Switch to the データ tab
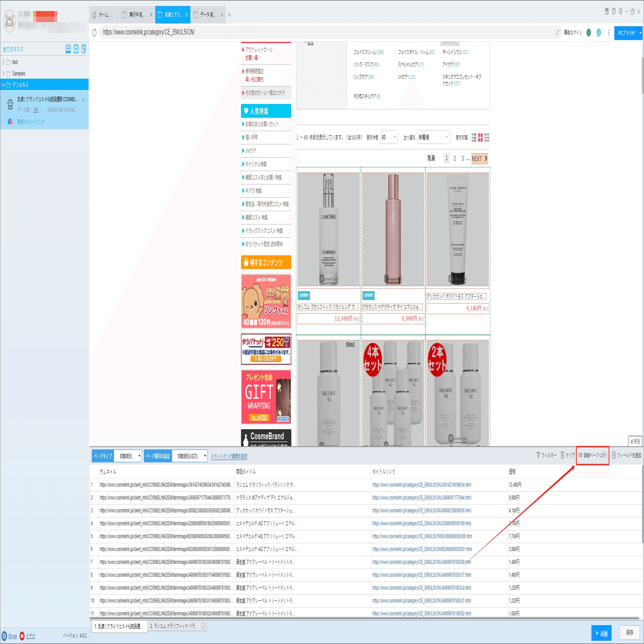Viewport: 644px width, 644px height. (208, 15)
